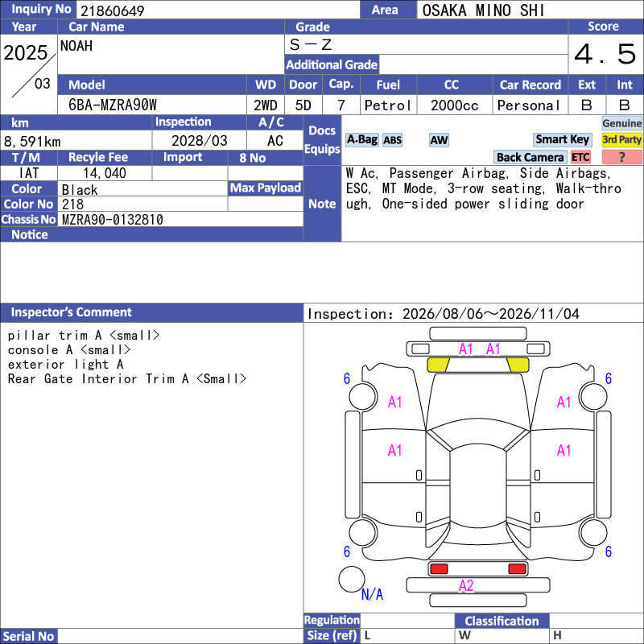Screen dimensions: 644x644
Task: Select the AW equipment badge
Action: 439,140
